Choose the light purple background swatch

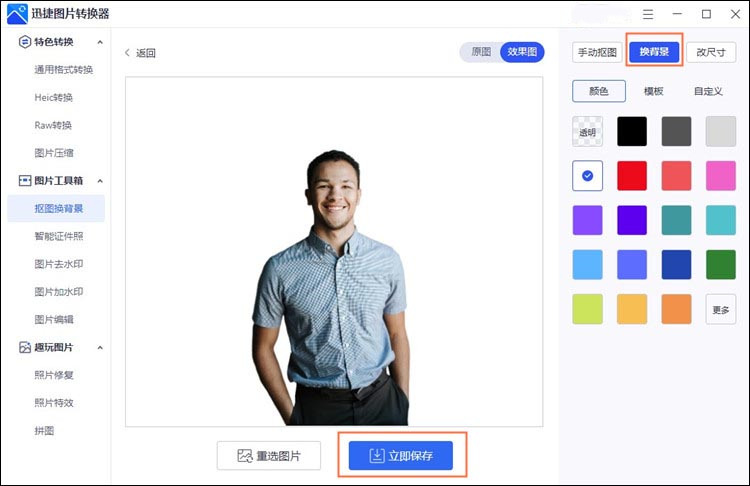coord(587,220)
